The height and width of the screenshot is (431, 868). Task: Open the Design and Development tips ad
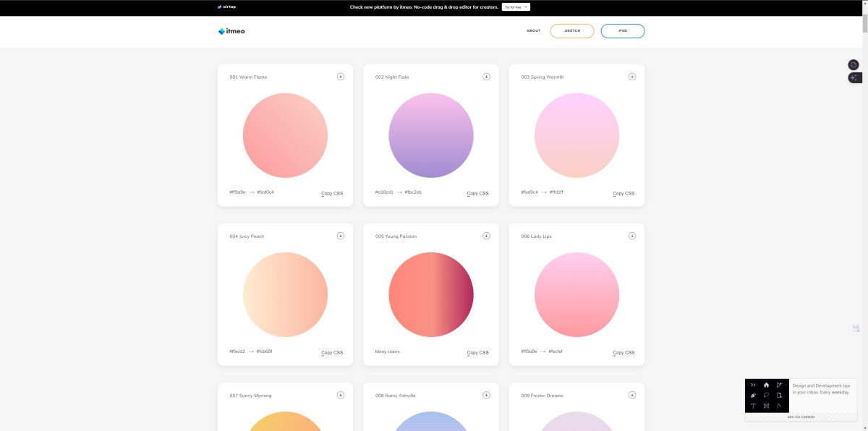click(820, 389)
